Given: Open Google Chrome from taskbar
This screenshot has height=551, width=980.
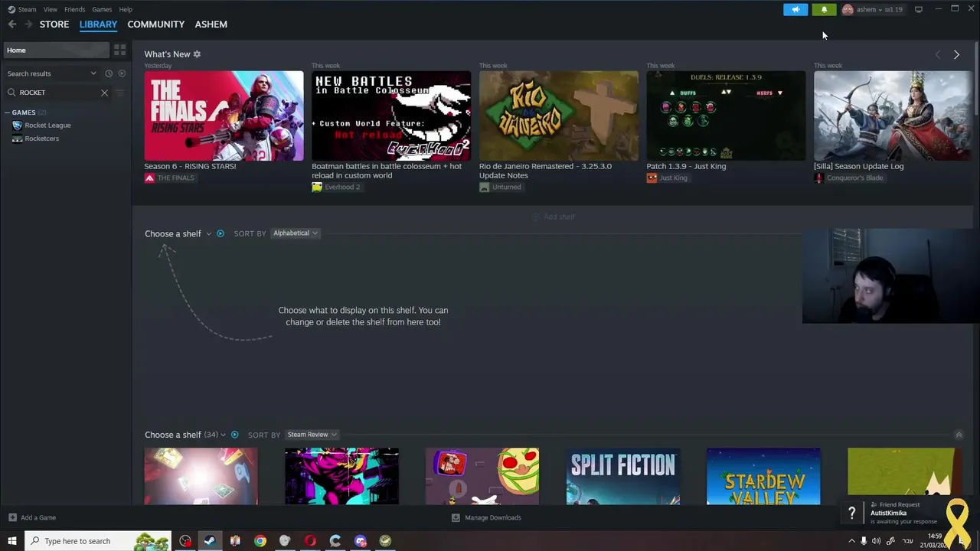Looking at the screenshot, I should pyautogui.click(x=260, y=541).
